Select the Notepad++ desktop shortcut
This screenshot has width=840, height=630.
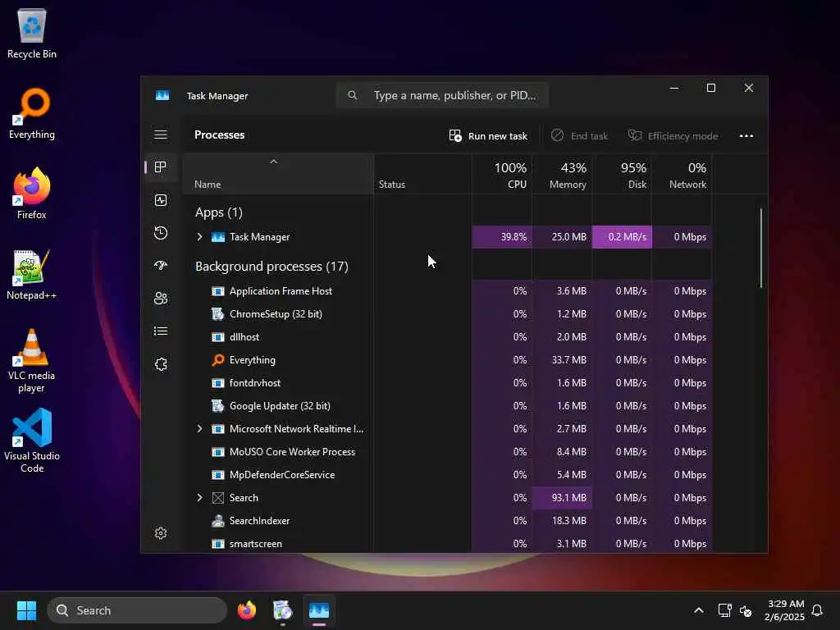(x=32, y=274)
